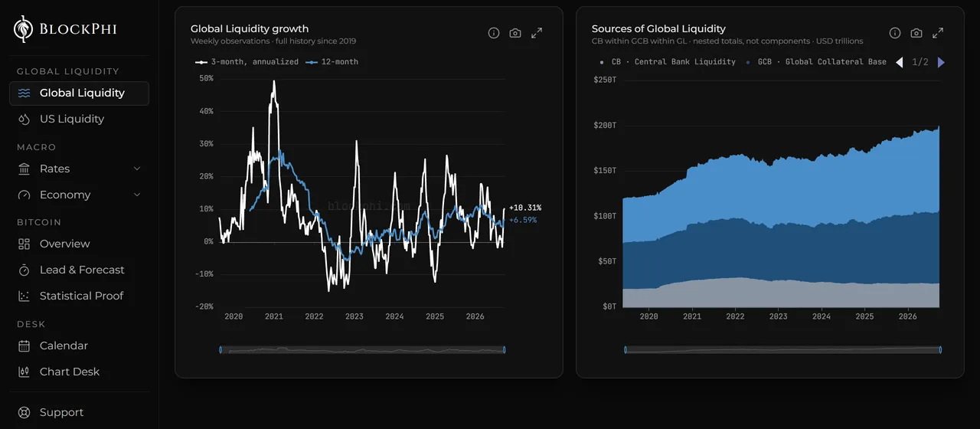Toggle CB Central Bank Liquidity series

(x=667, y=62)
